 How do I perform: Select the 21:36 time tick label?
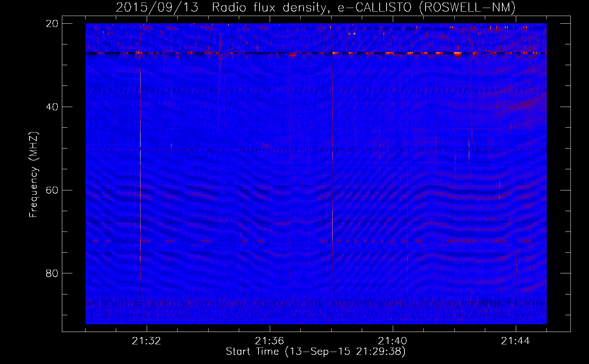269,341
